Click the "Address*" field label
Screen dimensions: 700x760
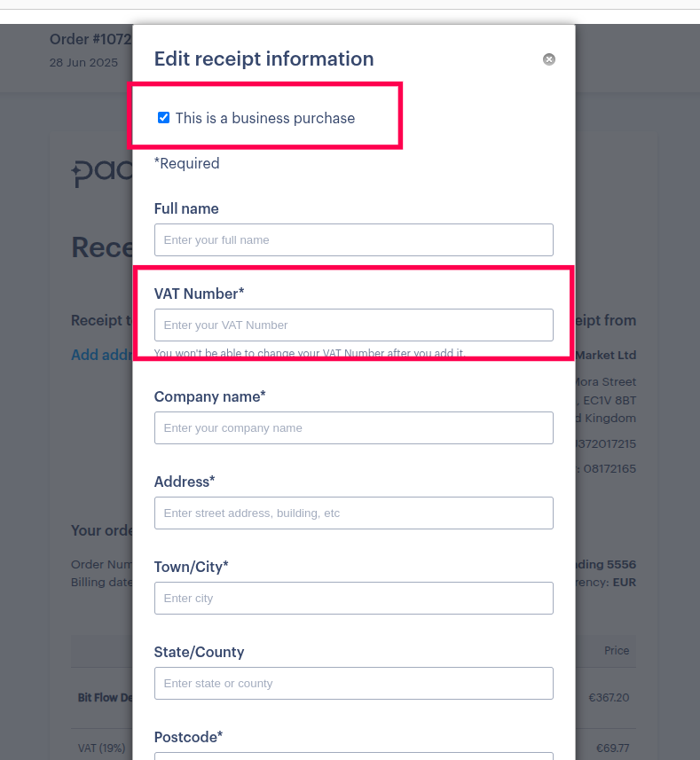tap(185, 482)
